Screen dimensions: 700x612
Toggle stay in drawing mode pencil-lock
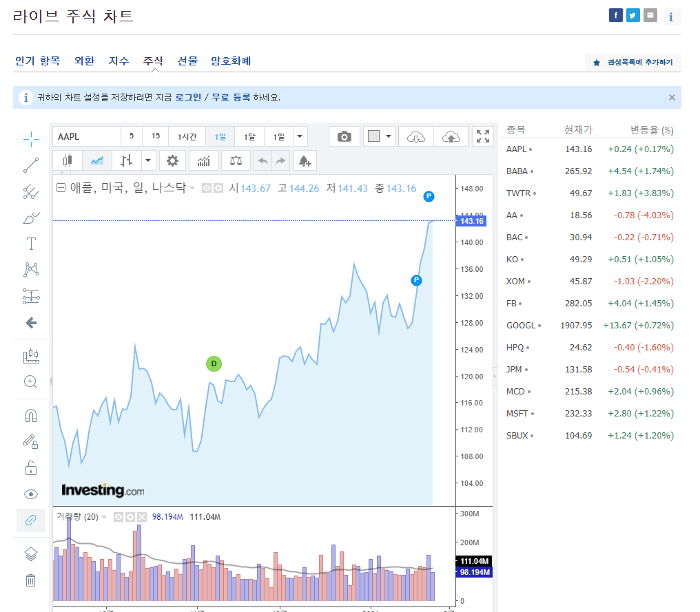[31, 441]
